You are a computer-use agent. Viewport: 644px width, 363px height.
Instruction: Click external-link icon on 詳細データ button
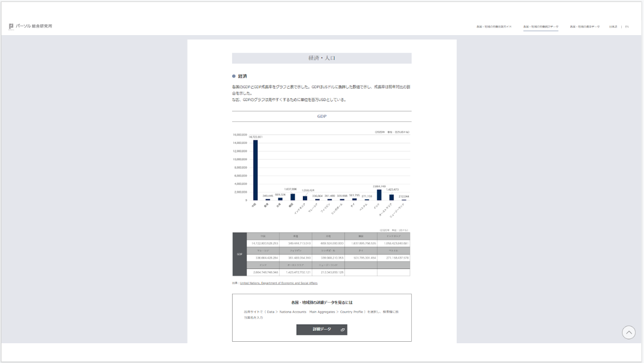coord(343,330)
